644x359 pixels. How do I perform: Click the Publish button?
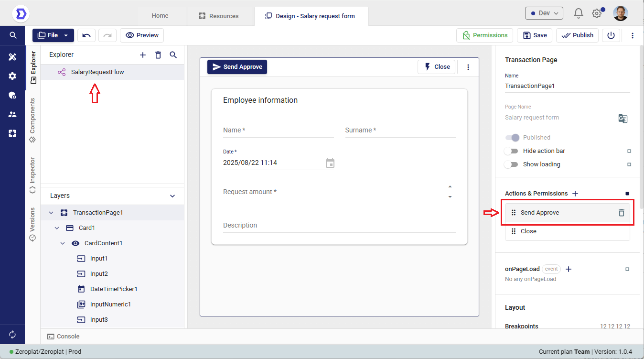(577, 35)
